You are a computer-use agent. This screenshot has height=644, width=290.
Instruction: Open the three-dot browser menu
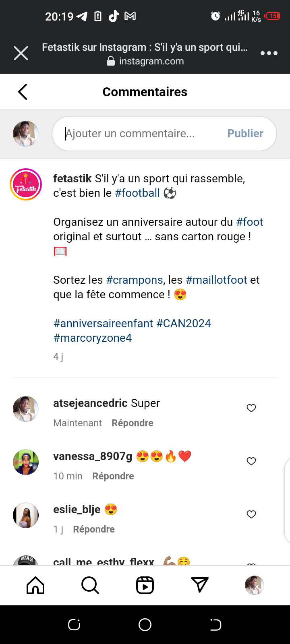point(269,53)
